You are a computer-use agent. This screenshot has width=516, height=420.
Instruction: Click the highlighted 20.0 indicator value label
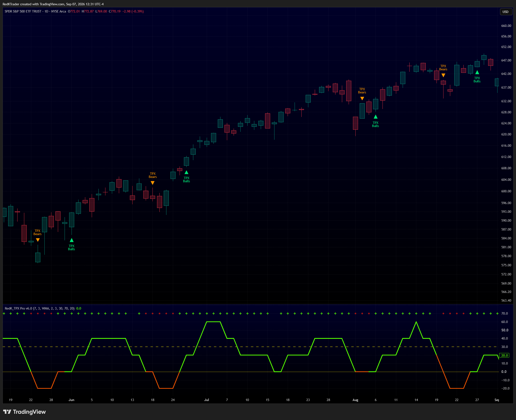click(x=504, y=355)
